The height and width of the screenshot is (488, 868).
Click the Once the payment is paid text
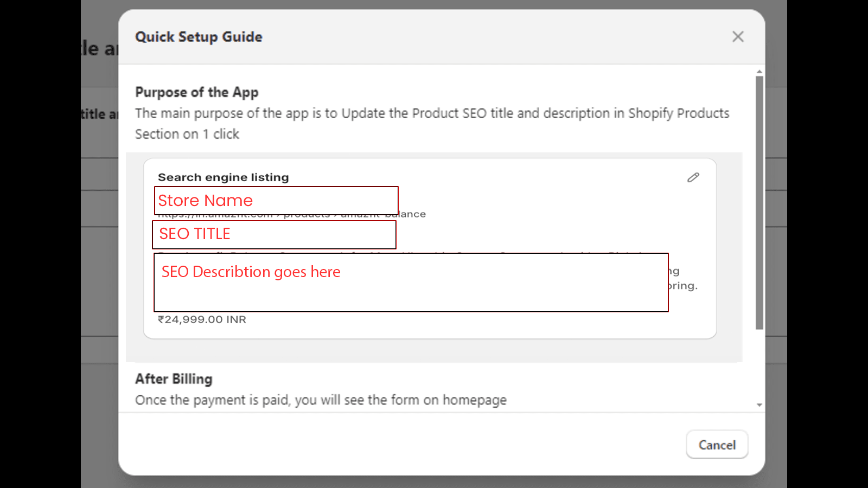321,400
